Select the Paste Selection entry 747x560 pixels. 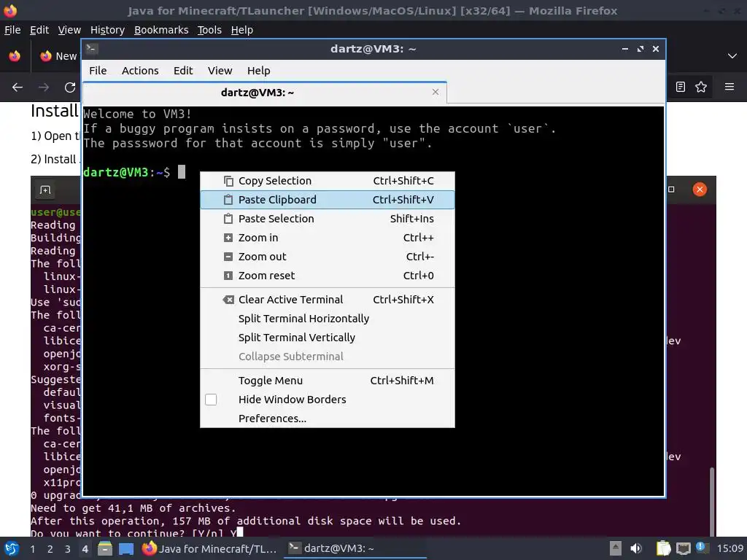pyautogui.click(x=328, y=219)
